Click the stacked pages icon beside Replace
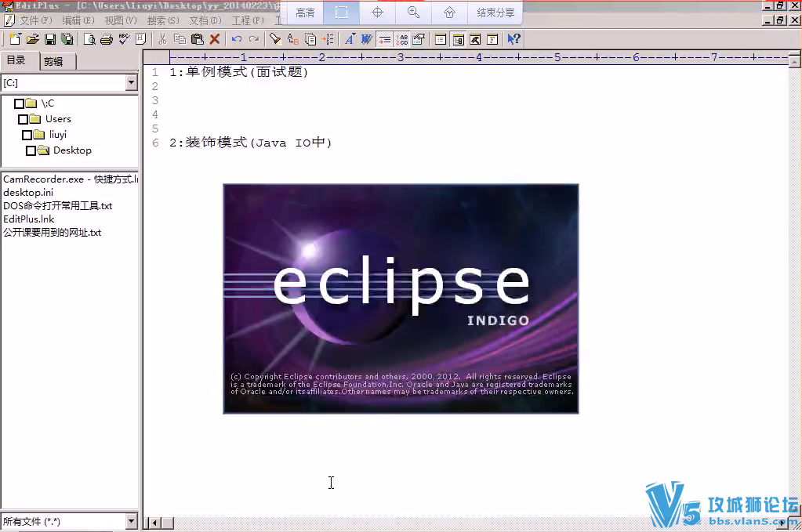The height and width of the screenshot is (532, 802). tap(310, 39)
